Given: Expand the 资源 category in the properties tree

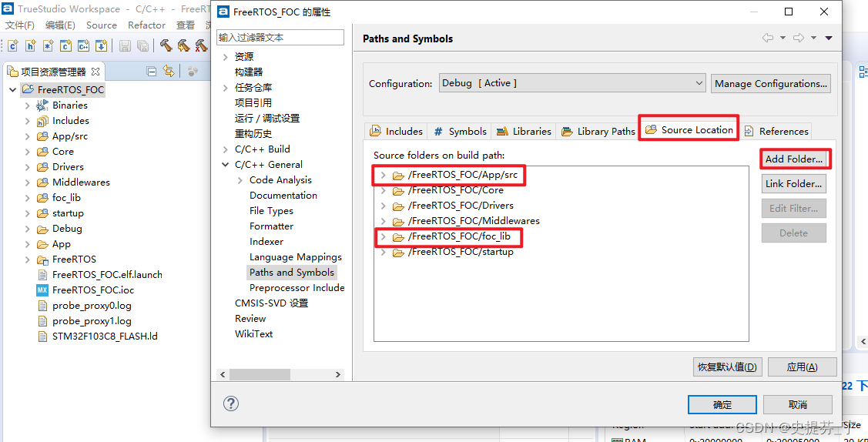Looking at the screenshot, I should click(226, 57).
